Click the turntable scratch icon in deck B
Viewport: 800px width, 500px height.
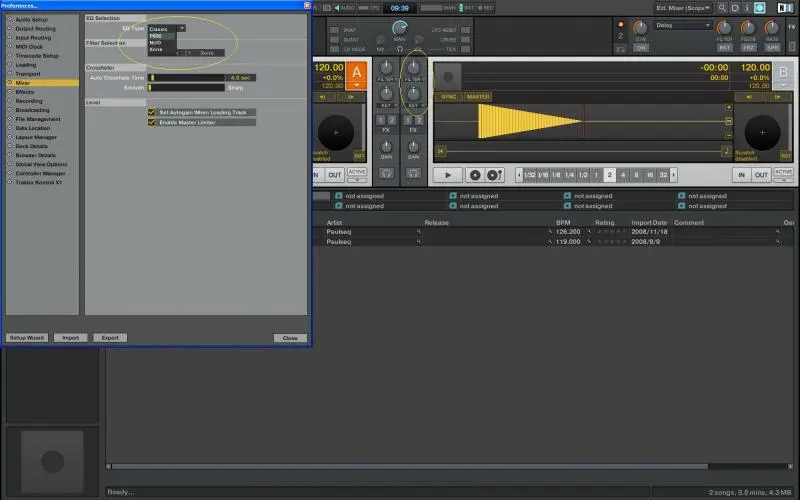click(x=762, y=132)
